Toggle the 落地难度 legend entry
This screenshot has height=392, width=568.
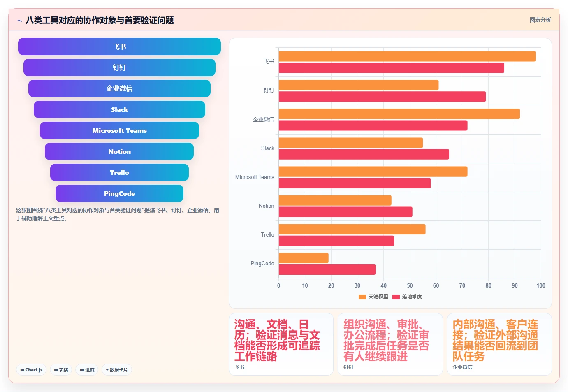click(x=407, y=297)
